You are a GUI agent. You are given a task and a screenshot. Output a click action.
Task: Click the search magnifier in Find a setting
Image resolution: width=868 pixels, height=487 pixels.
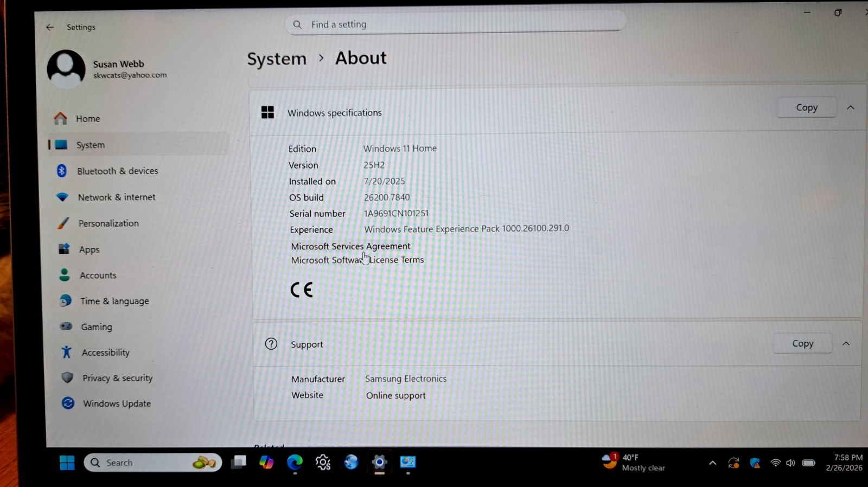point(297,24)
